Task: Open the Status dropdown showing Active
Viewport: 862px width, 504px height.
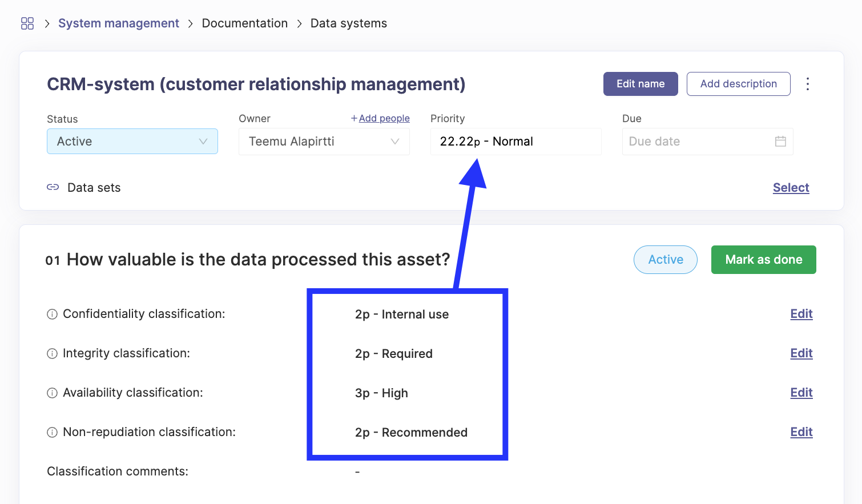Action: click(132, 141)
